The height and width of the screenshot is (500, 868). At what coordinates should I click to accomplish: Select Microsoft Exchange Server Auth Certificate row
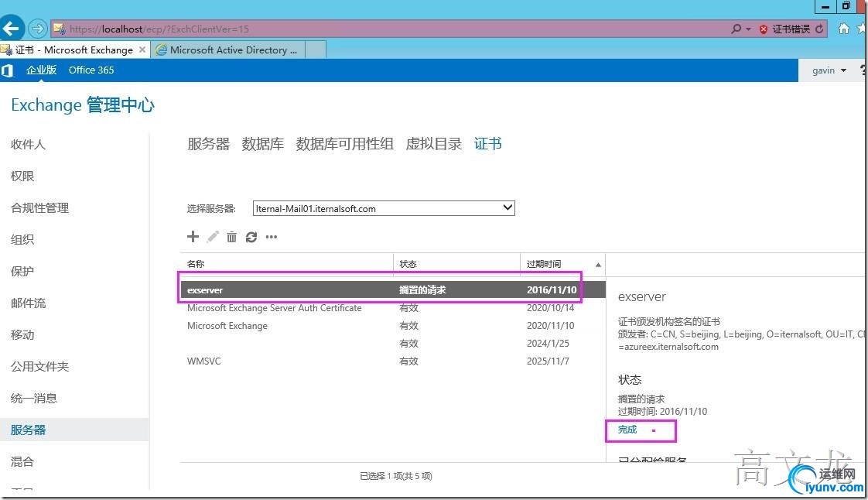[x=393, y=308]
